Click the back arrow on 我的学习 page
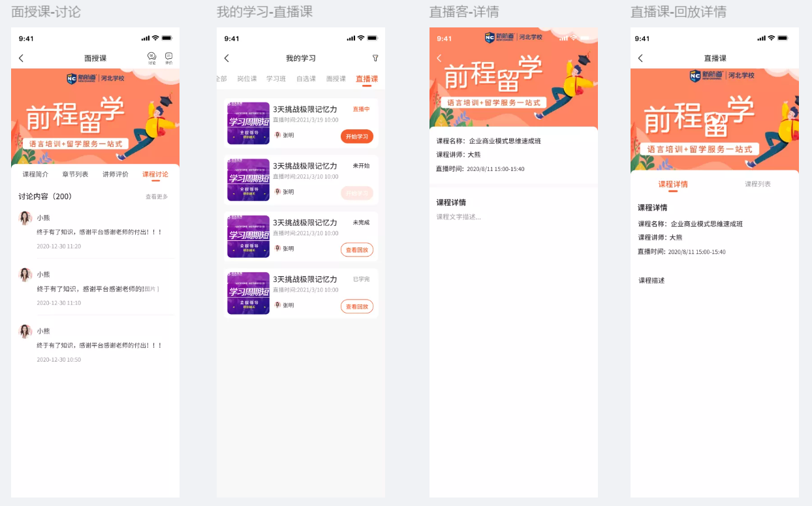Screen dimensions: 812x506 coord(226,58)
